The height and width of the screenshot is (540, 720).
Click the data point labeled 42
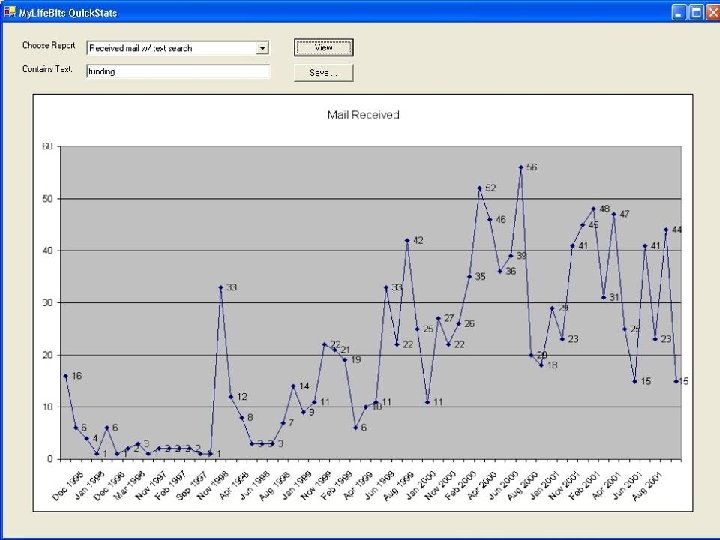pyautogui.click(x=407, y=240)
